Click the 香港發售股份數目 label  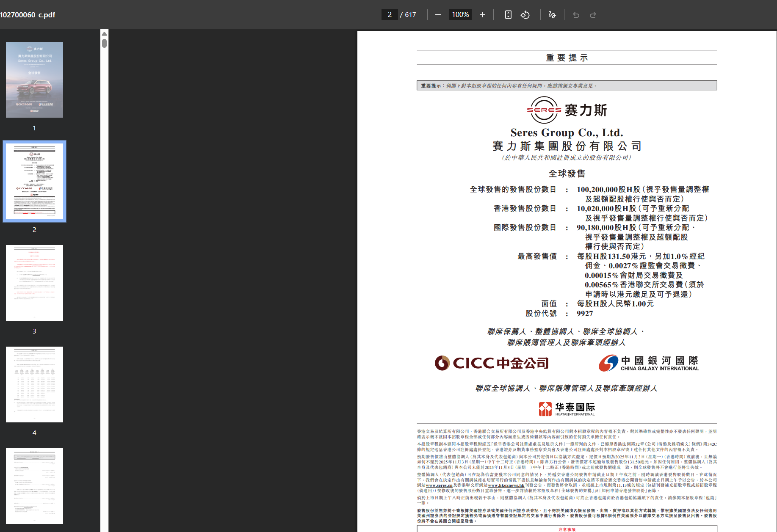pos(525,209)
